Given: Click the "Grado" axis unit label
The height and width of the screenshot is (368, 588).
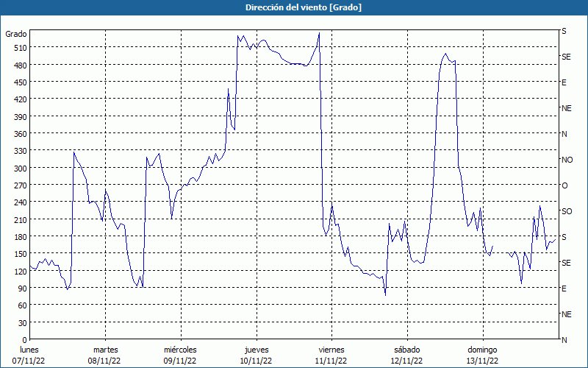Looking at the screenshot, I should coord(16,34).
